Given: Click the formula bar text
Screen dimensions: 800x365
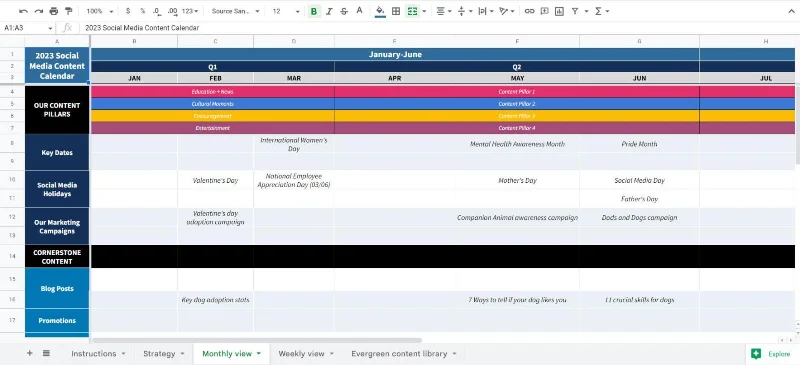Looking at the screenshot, I should point(142,28).
